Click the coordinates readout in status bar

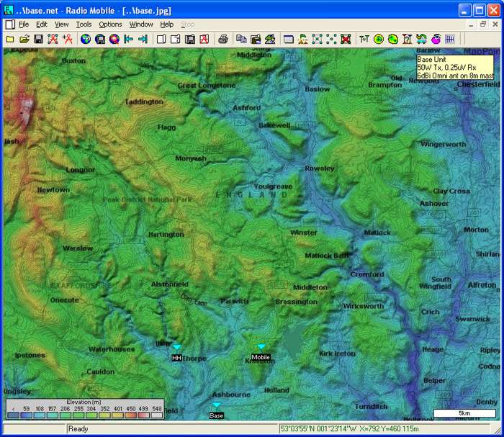coord(350,428)
